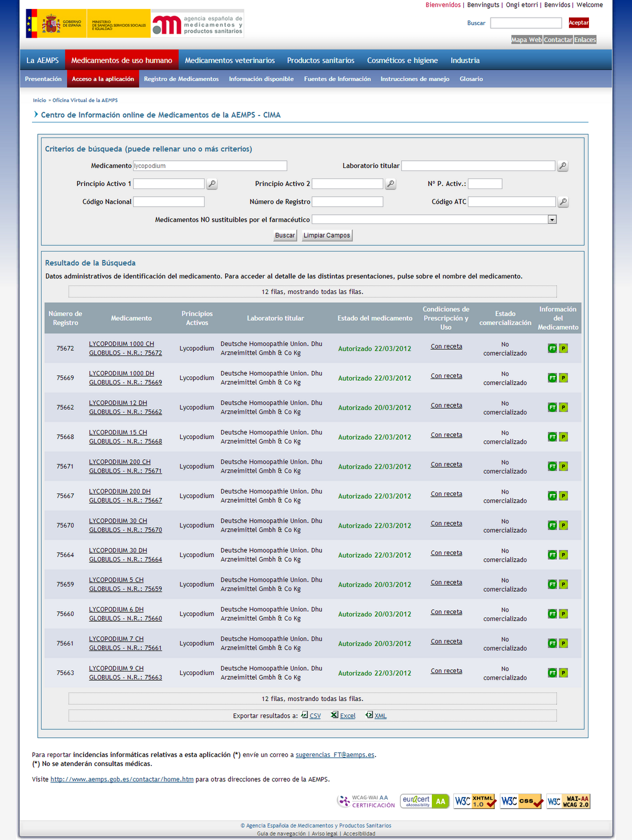Viewport: 632px width, 840px height.
Task: Open the Contactar header link
Action: pos(558,40)
